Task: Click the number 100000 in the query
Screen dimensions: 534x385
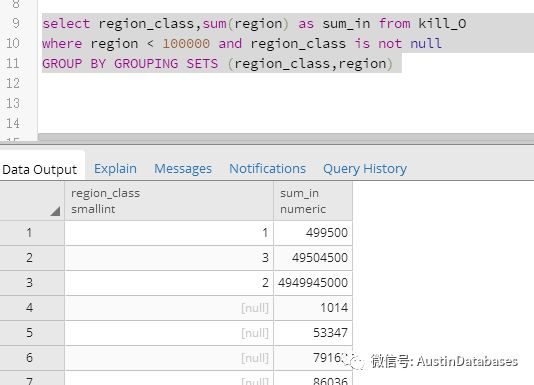Action: (186, 44)
